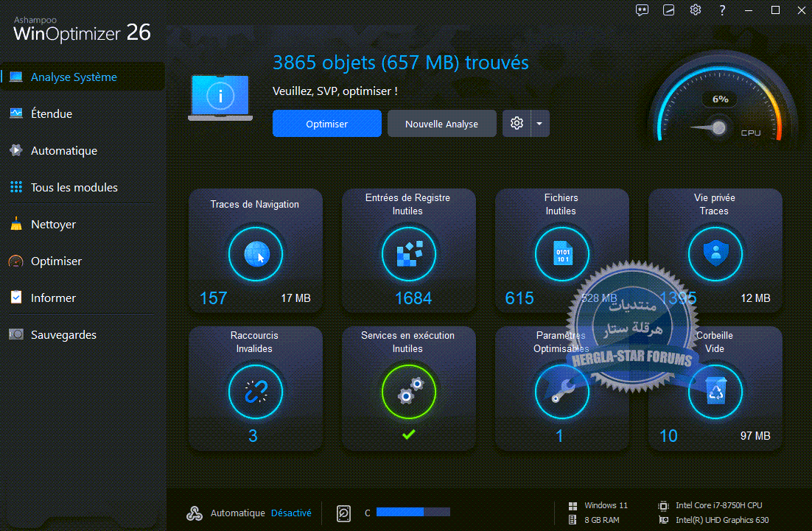
Task: Click the drive C usage bar
Action: coord(413,512)
